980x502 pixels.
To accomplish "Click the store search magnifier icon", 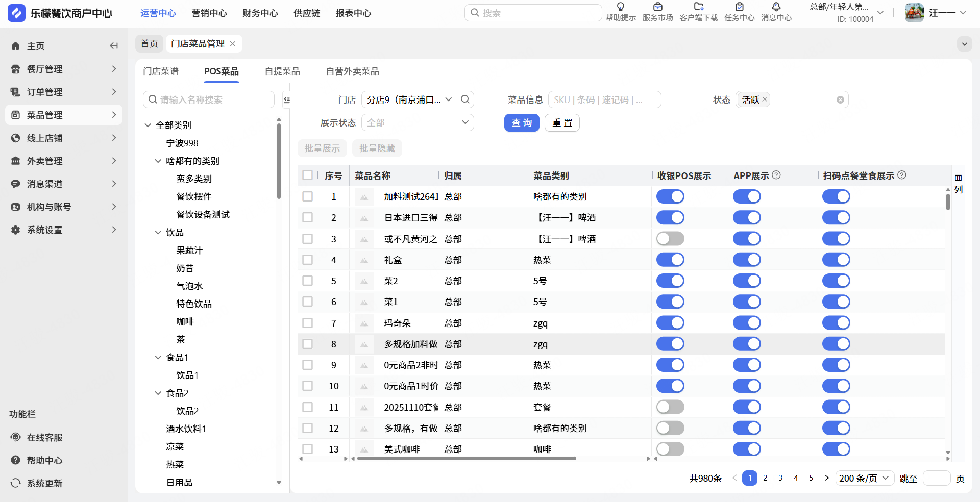I will click(465, 99).
